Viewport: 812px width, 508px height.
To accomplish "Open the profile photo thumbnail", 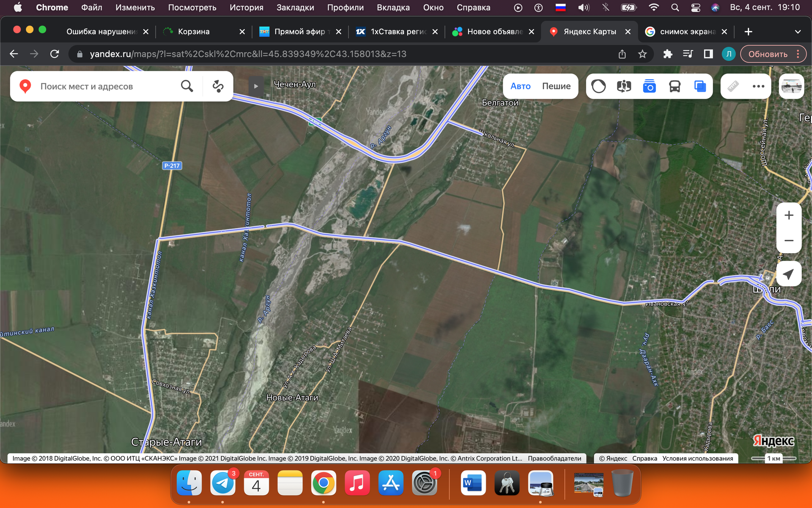I will [x=791, y=86].
